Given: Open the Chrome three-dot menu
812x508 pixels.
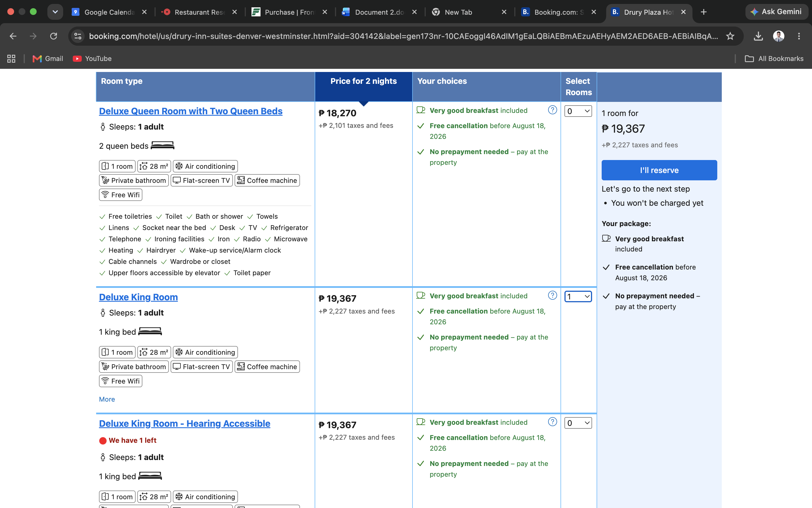Looking at the screenshot, I should (x=799, y=36).
